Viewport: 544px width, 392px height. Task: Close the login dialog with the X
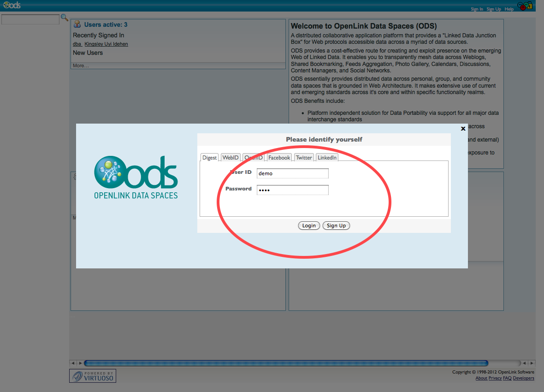point(463,129)
